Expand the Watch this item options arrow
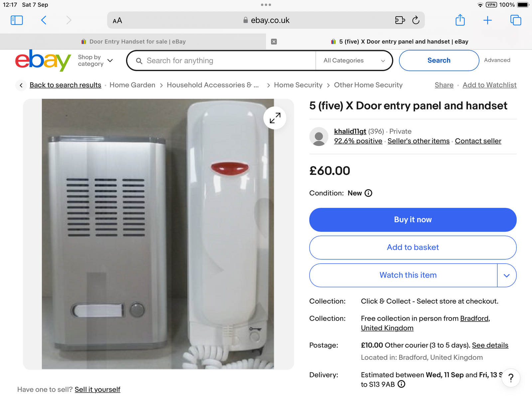Screen dimensions: 532x399 tap(506, 275)
